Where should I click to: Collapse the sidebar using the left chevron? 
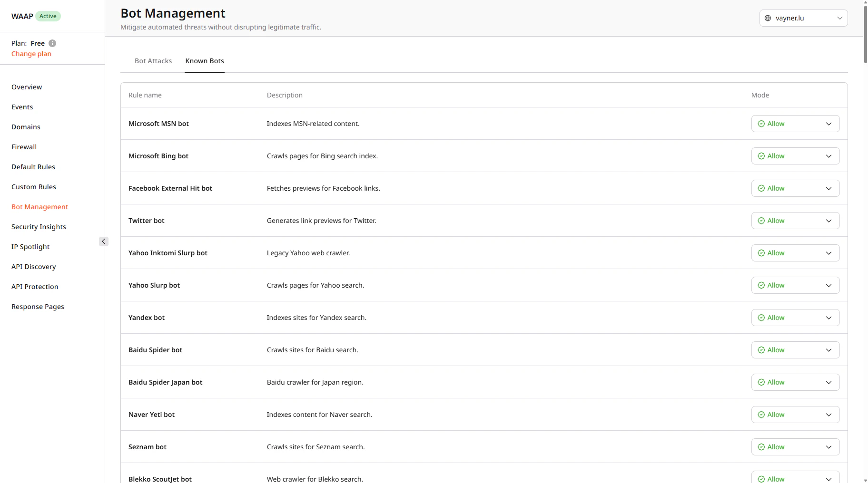click(x=103, y=241)
